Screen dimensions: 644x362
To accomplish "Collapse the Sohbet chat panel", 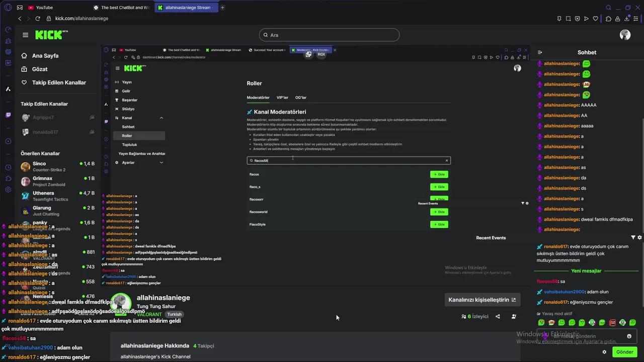I will tap(540, 52).
